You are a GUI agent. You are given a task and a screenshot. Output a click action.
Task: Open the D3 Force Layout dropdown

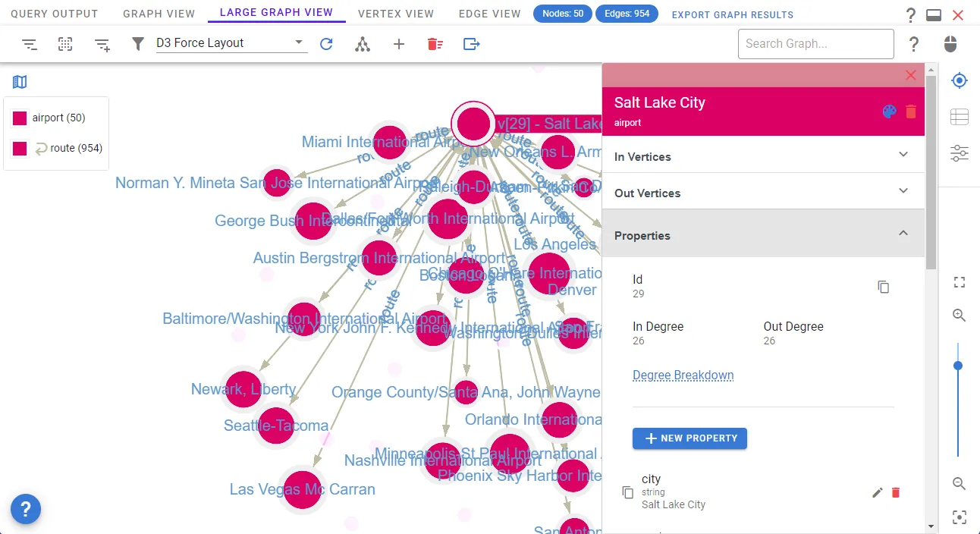(x=230, y=43)
